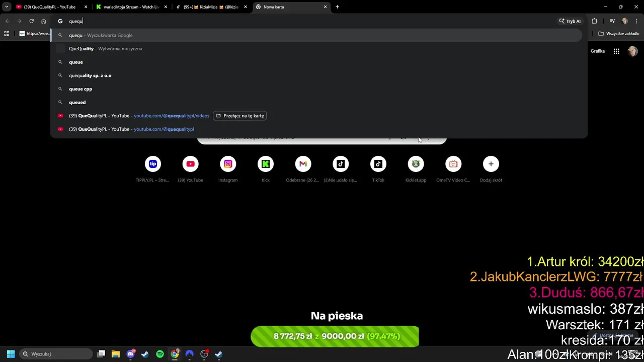644x362 pixels.
Task: Open Google account avatar on page
Action: point(632,51)
